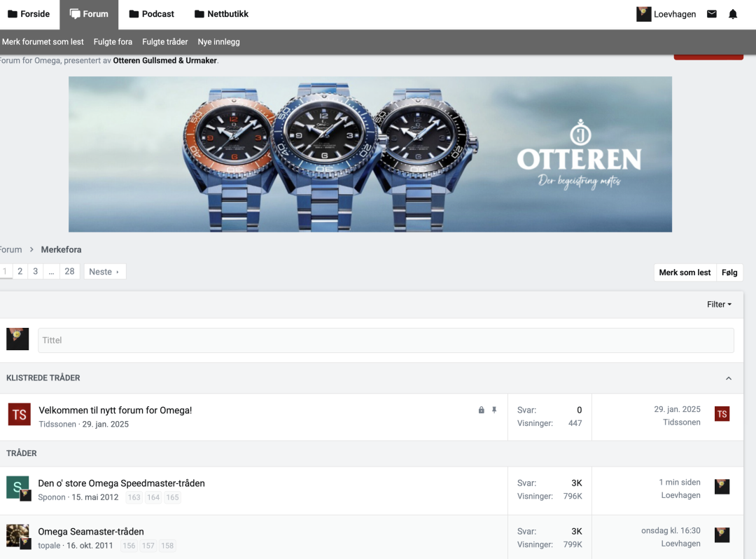Screen dimensions: 756x559
Task: Open Velkommen til nytt forum for Omega!
Action: pyautogui.click(x=115, y=410)
